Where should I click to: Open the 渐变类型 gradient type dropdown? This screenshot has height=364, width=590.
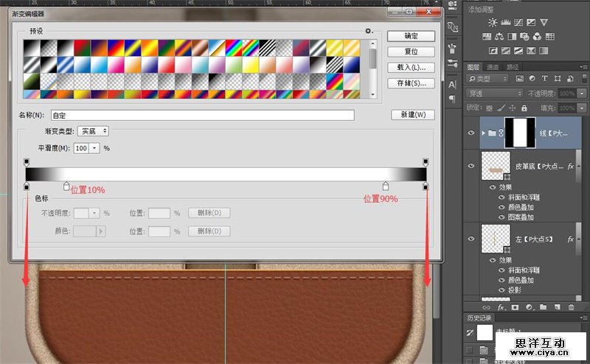pyautogui.click(x=93, y=130)
